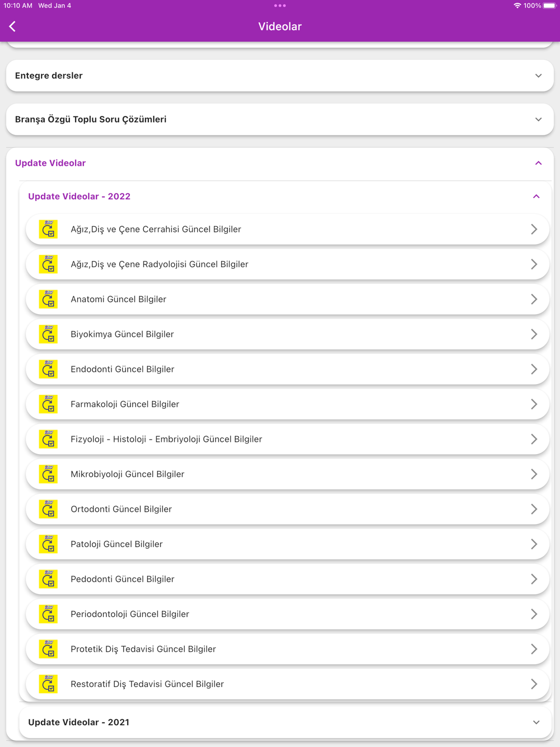Open Patoloji Güncel Bilgiler videos
Screen dimensions: 560x747
pos(287,544)
